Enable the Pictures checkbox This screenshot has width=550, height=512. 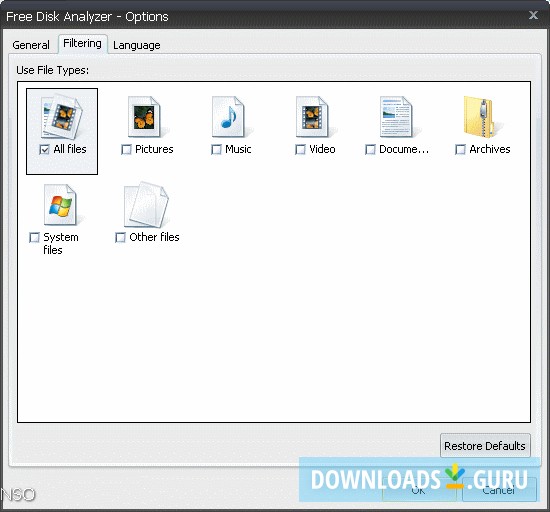click(126, 150)
